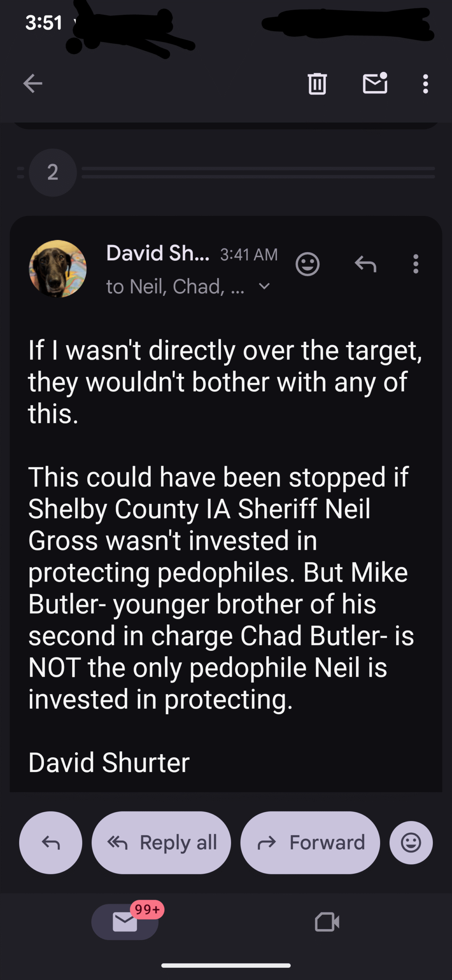Tap the 3:41 AM timestamp
The width and height of the screenshot is (452, 980).
click(249, 255)
